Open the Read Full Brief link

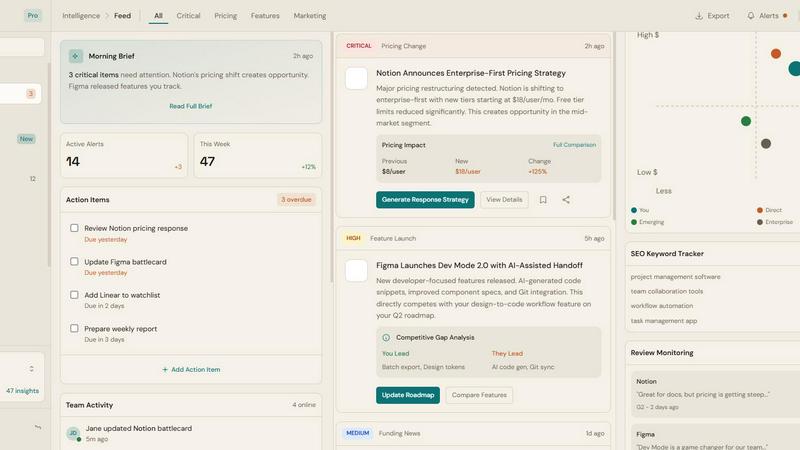click(x=190, y=106)
